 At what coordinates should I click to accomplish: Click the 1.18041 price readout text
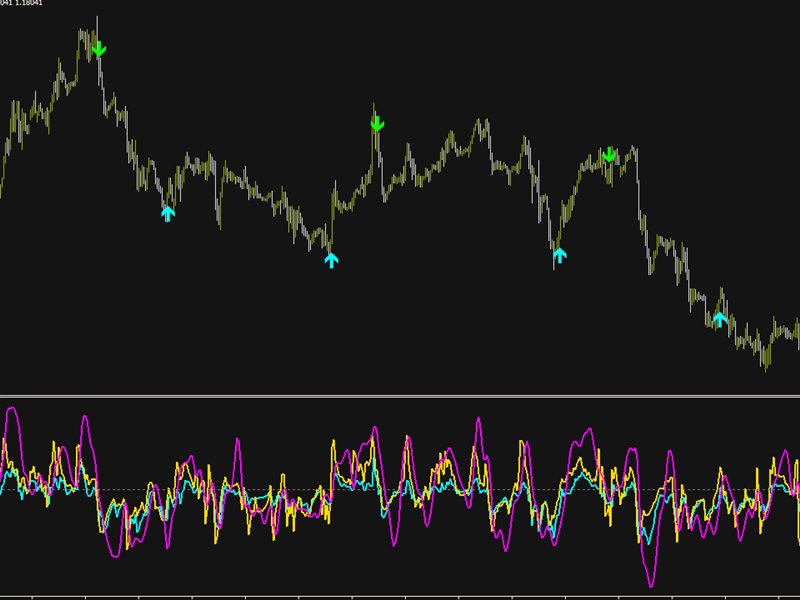pyautogui.click(x=29, y=3)
